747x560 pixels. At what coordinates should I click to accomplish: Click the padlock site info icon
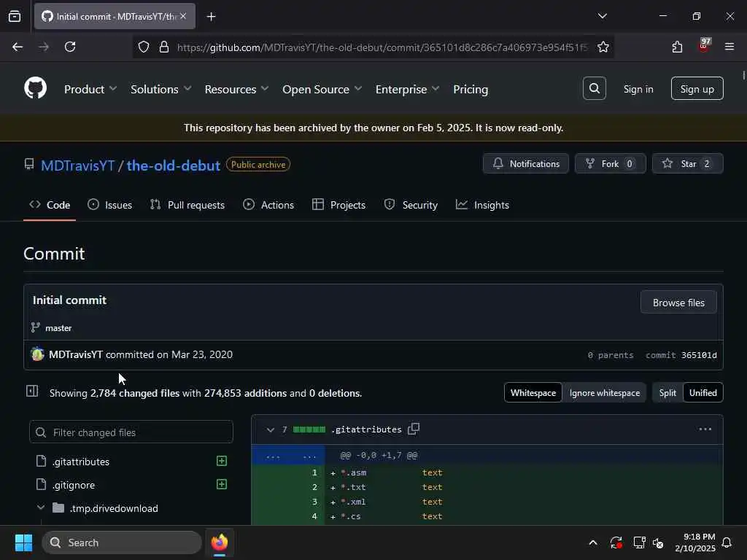pyautogui.click(x=164, y=47)
